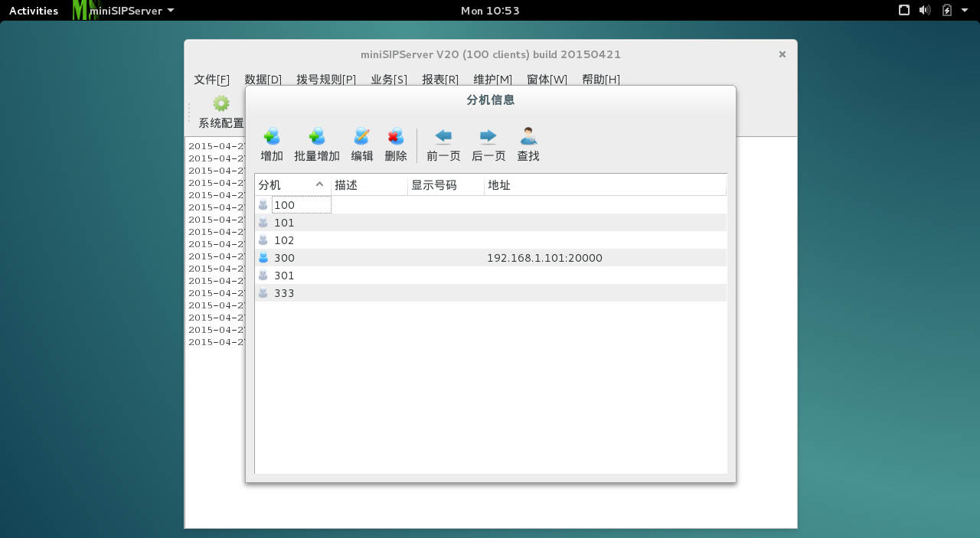The image size is (980, 538).
Task: Sort by the 显示号码 column header
Action: 446,185
